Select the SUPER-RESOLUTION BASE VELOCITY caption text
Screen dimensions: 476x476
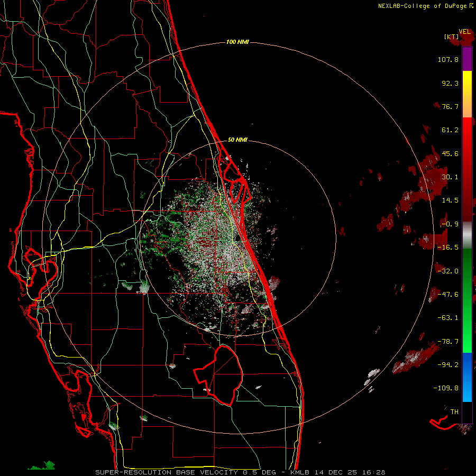tap(167, 472)
